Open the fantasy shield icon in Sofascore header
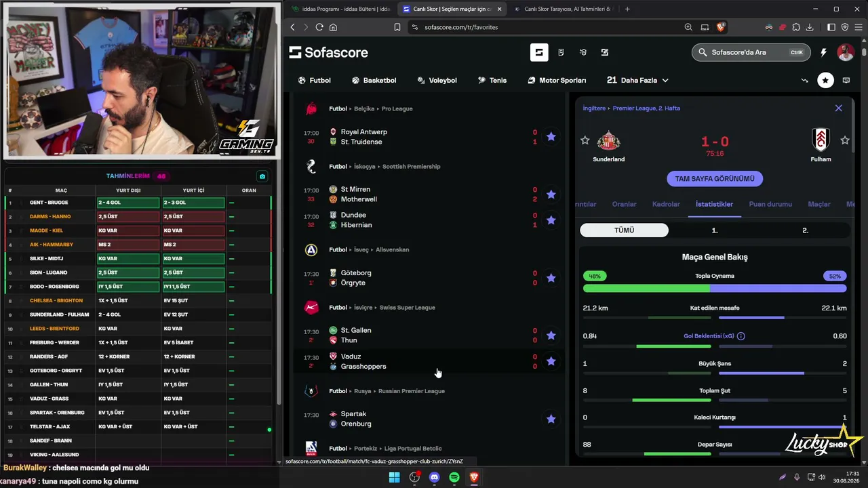This screenshot has width=868, height=488. pos(583,52)
